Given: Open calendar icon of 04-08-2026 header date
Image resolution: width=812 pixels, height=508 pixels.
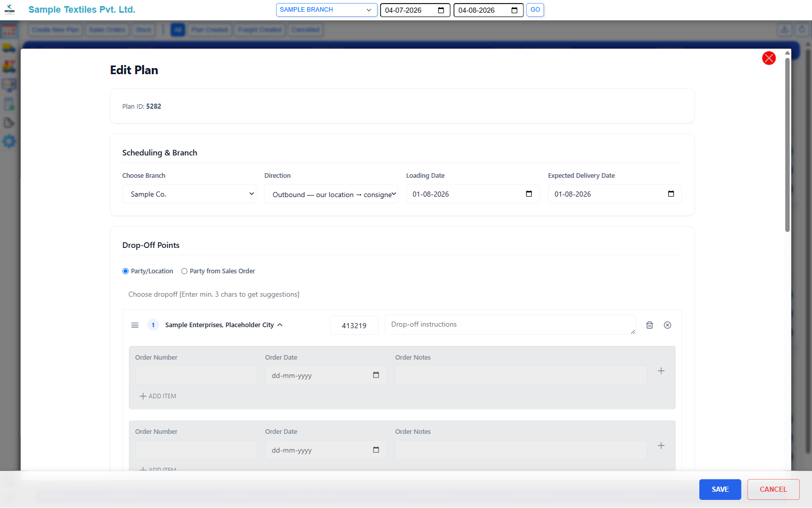Looking at the screenshot, I should (515, 10).
